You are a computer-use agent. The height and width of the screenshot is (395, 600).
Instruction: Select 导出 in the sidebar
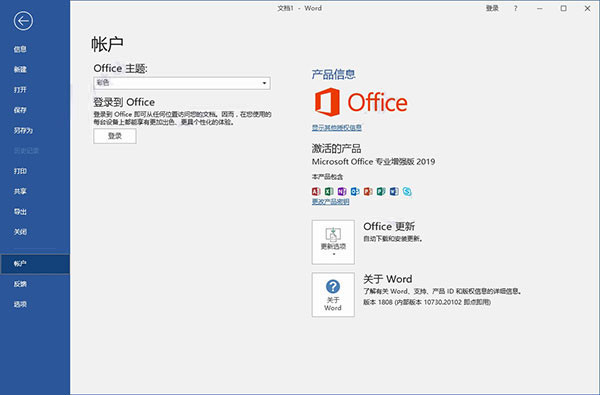tap(20, 212)
